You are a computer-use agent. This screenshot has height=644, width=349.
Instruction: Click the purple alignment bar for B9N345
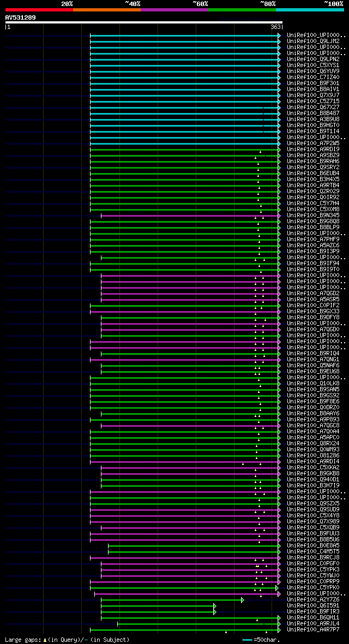pos(189,216)
